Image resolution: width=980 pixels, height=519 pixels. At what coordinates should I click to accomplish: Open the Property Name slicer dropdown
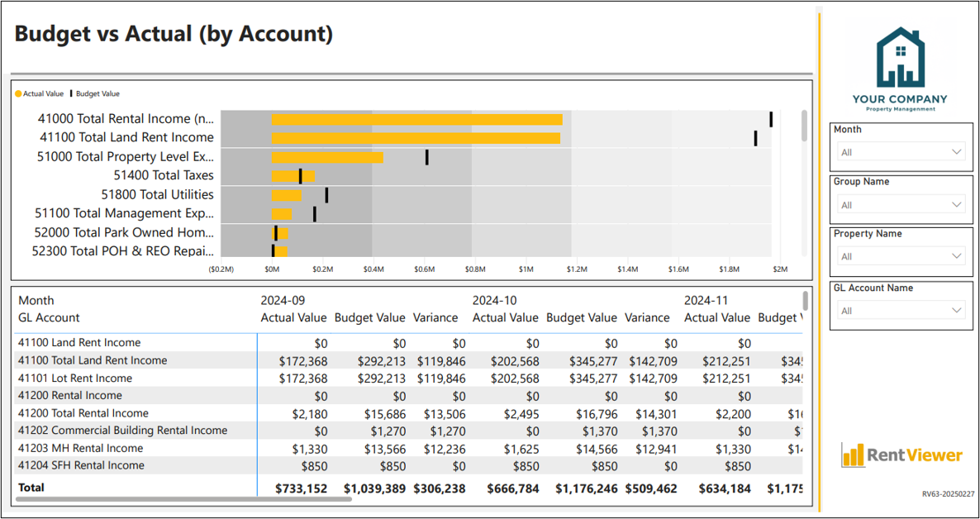(x=902, y=256)
